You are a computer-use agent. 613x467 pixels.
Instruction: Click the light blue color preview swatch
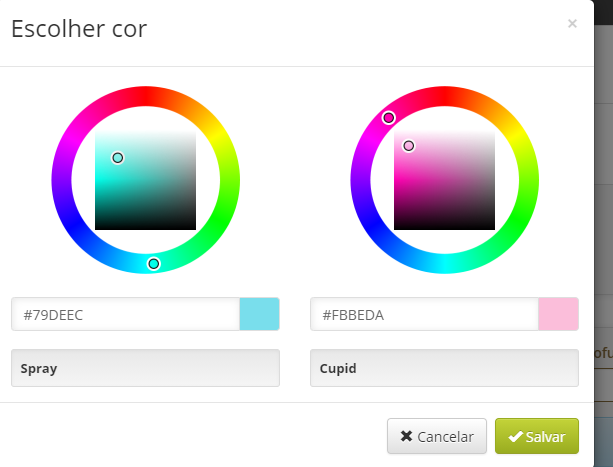[260, 314]
